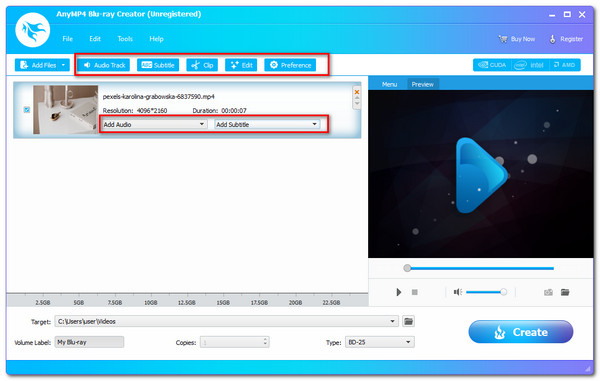Screen dimensions: 600x381
Task: Open the Add Subtitle dropdown
Action: [x=267, y=124]
